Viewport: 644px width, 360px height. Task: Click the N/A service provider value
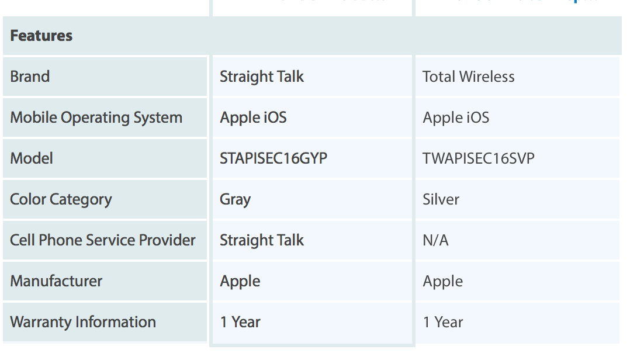pyautogui.click(x=435, y=240)
